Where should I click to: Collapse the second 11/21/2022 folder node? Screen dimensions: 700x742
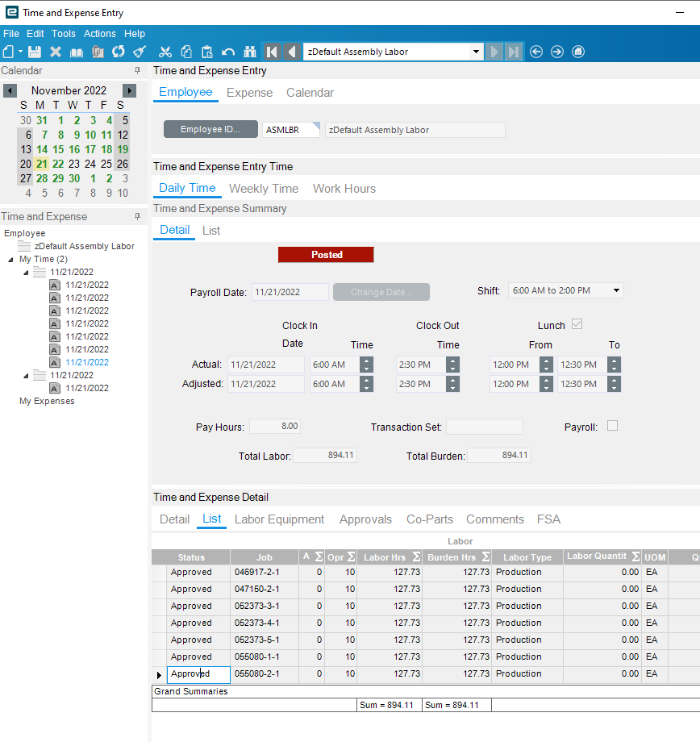click(x=26, y=375)
